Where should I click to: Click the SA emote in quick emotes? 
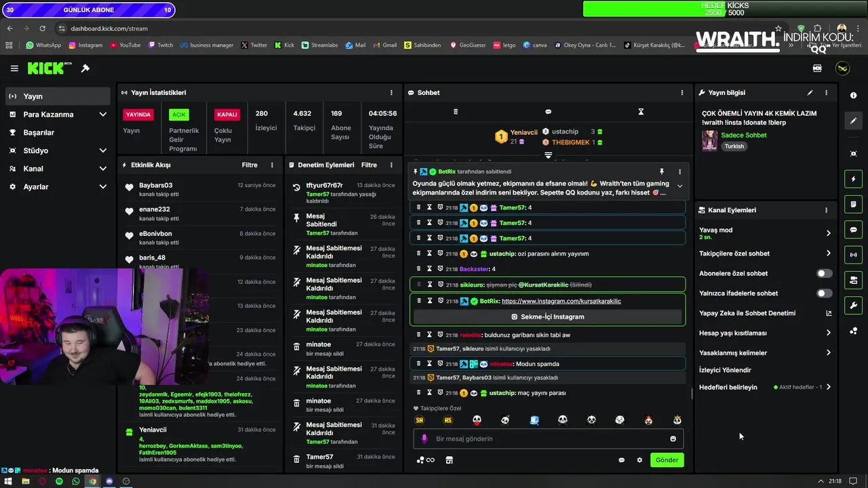(419, 420)
